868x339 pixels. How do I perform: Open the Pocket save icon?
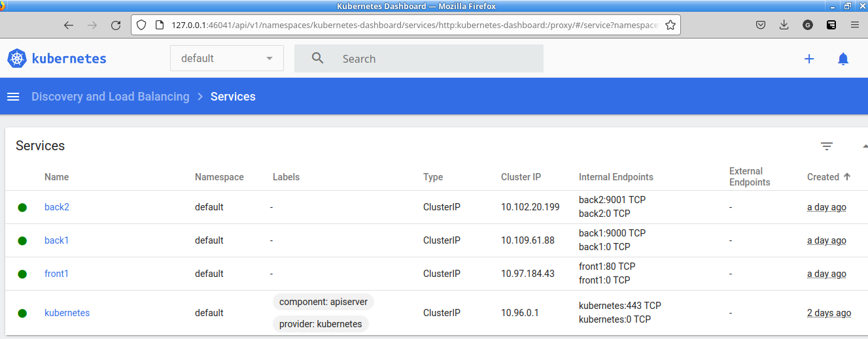point(761,25)
